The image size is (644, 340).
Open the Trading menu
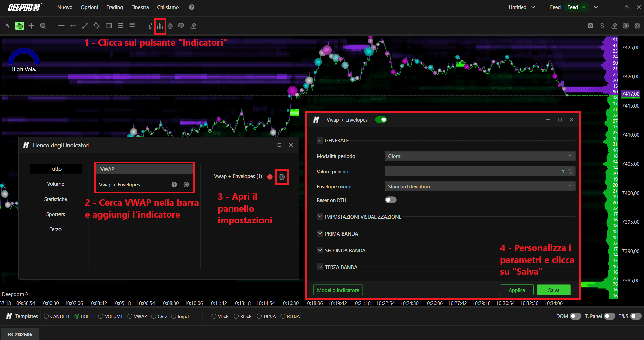click(115, 7)
